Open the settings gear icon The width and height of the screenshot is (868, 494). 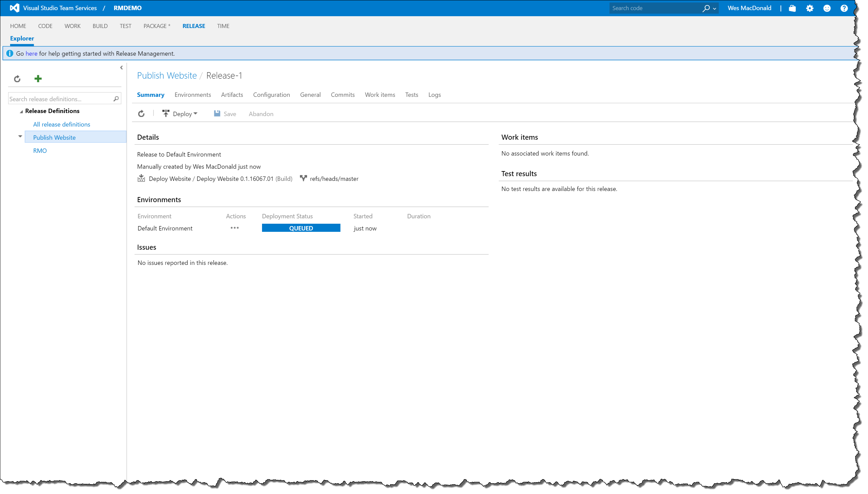coord(810,8)
